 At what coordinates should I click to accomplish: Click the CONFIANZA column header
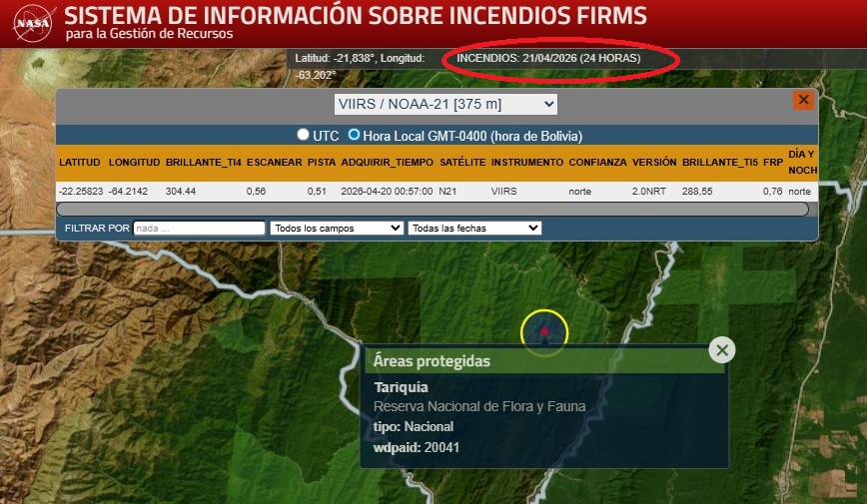(x=597, y=162)
